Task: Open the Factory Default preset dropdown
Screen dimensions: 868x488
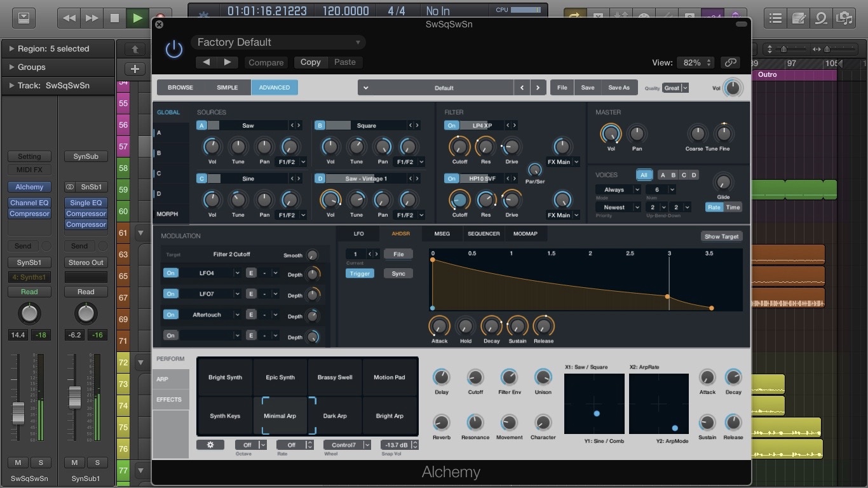Action: [278, 43]
